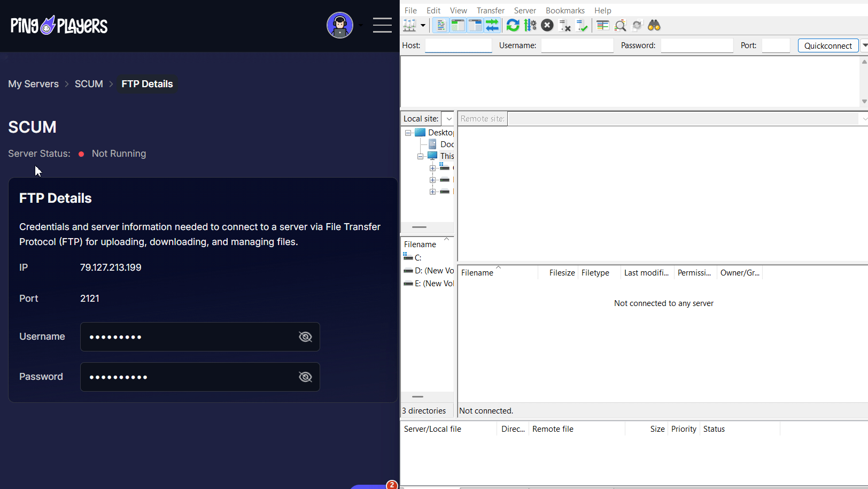Click Remote file queue column header

577,429
